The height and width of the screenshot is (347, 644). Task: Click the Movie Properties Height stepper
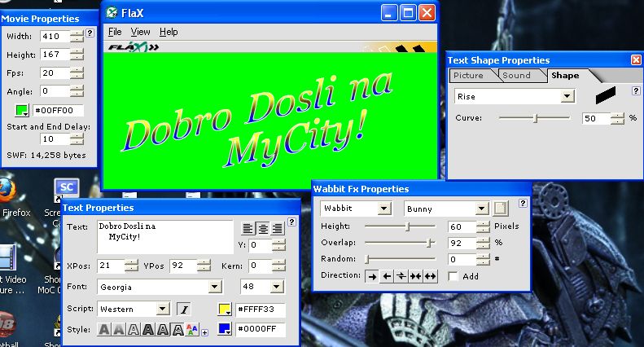(77, 55)
